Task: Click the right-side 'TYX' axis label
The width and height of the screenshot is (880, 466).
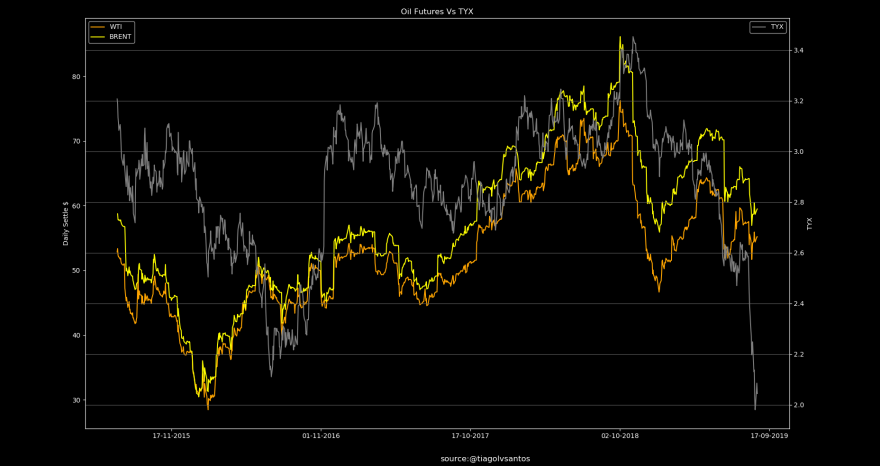Action: click(809, 224)
